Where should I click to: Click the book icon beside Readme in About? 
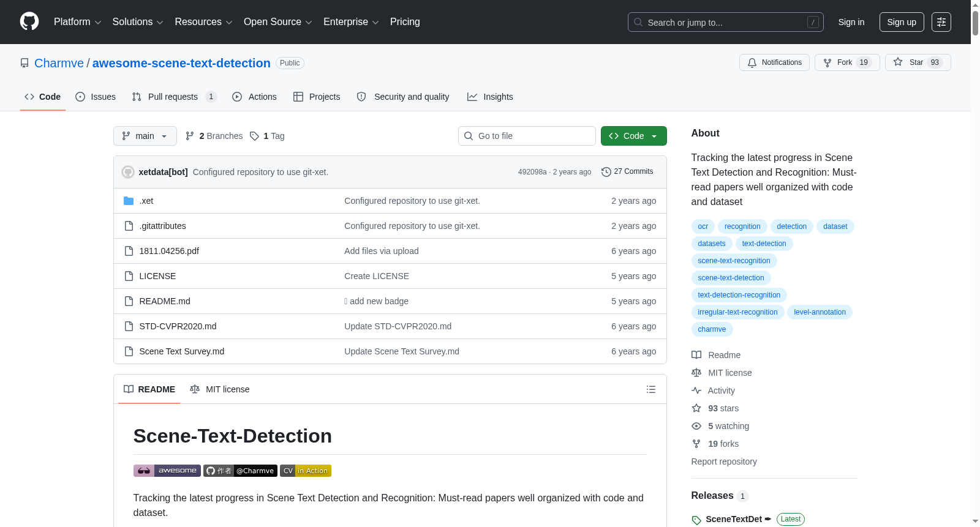point(696,355)
